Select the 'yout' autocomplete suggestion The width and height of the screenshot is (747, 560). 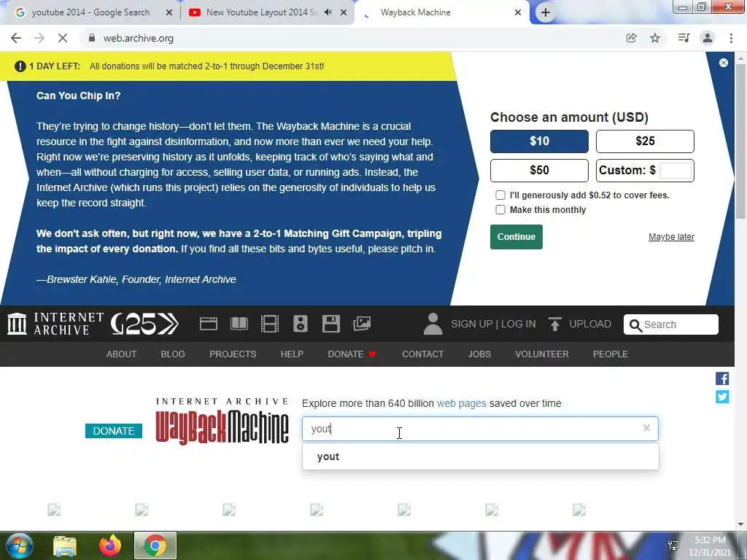pyautogui.click(x=480, y=456)
